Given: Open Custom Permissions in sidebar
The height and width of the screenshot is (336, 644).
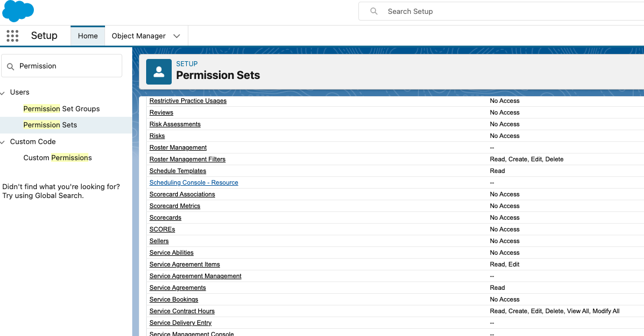Looking at the screenshot, I should (57, 157).
